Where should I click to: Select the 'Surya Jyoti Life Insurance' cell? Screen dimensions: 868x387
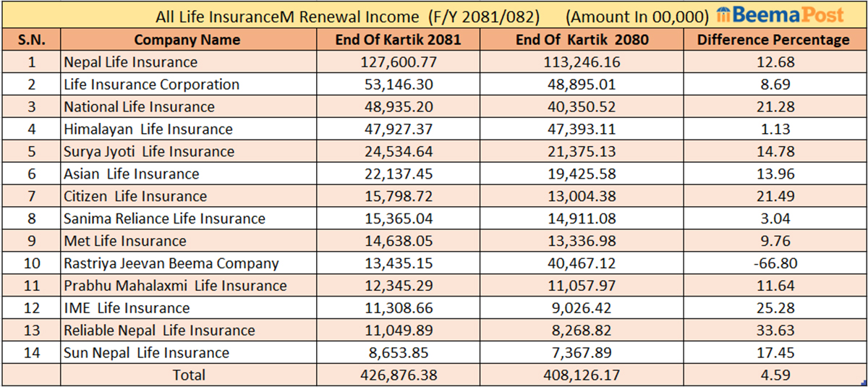[x=149, y=152]
